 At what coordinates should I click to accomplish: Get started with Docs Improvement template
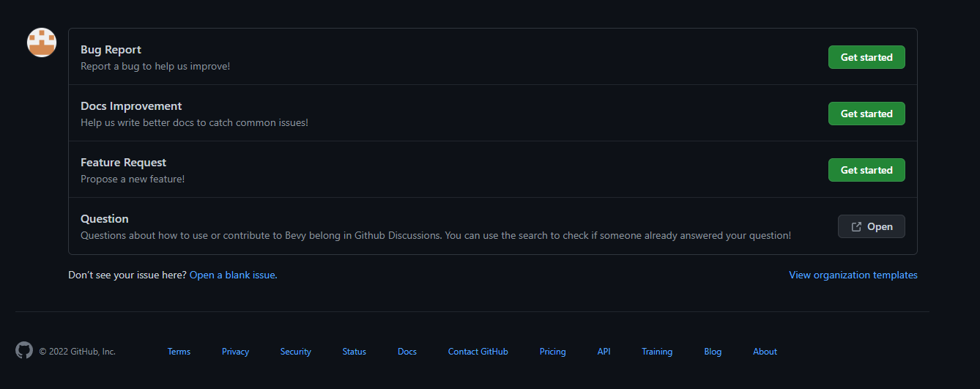[x=866, y=114]
